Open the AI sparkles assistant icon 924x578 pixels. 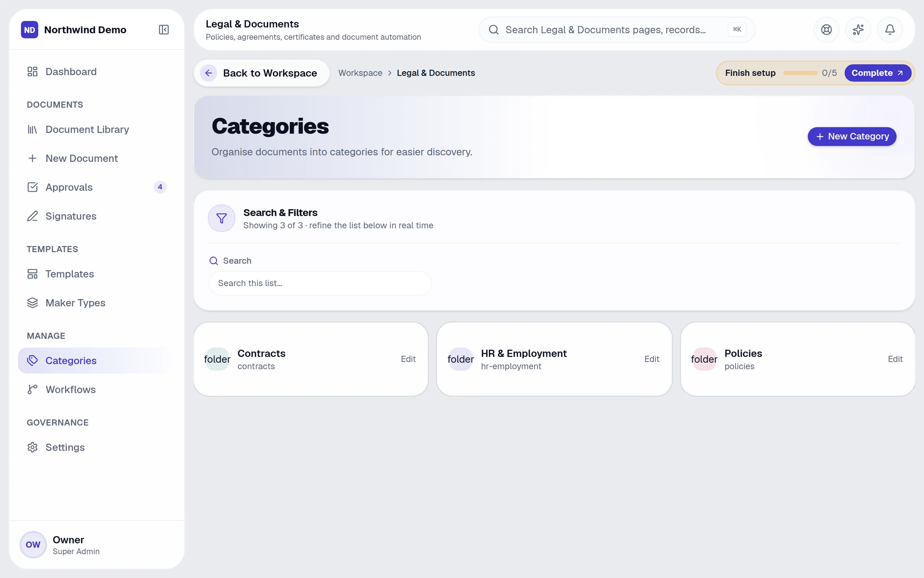coord(858,30)
